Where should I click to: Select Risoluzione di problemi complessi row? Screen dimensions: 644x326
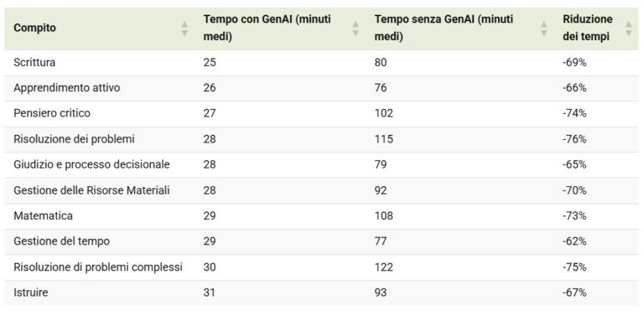(322, 267)
